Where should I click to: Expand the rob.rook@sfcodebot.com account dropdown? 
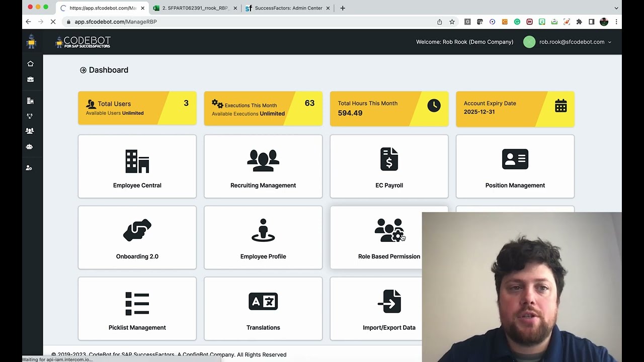(x=610, y=42)
